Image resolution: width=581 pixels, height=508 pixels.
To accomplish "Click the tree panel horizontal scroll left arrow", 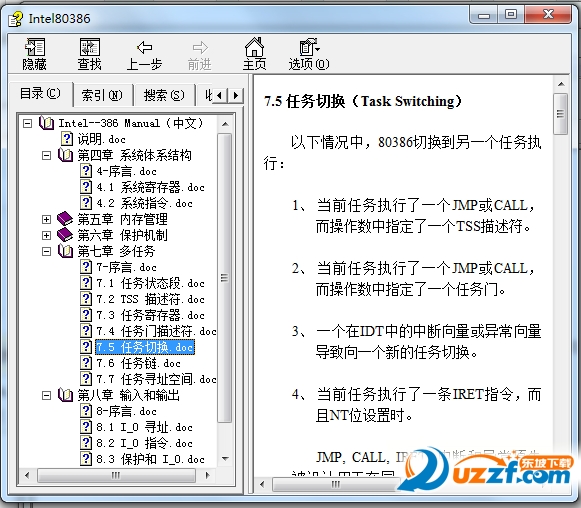I will [x=27, y=475].
